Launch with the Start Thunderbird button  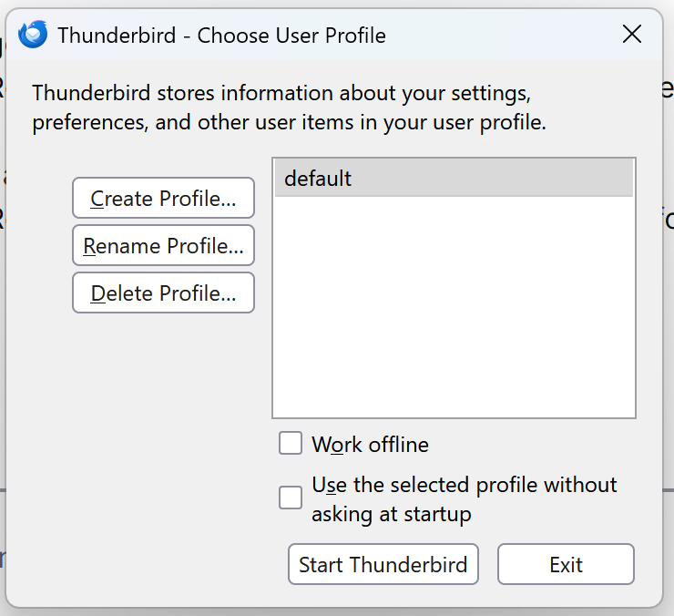(x=383, y=564)
